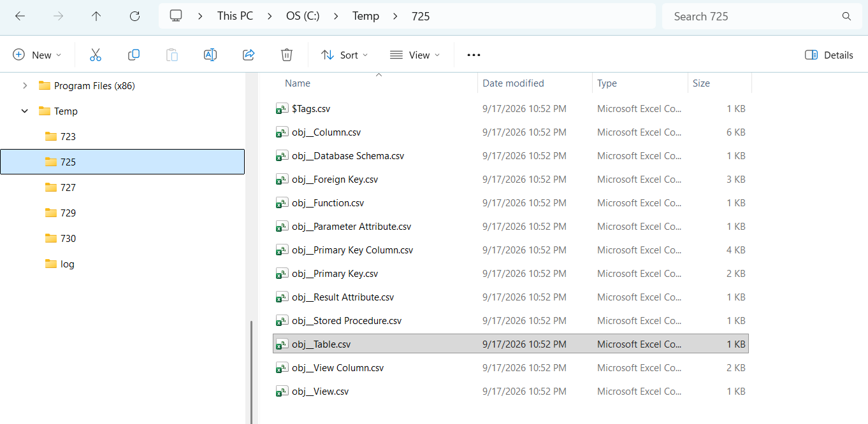This screenshot has width=868, height=424.
Task: Sort by the Date modified column header
Action: coord(513,83)
